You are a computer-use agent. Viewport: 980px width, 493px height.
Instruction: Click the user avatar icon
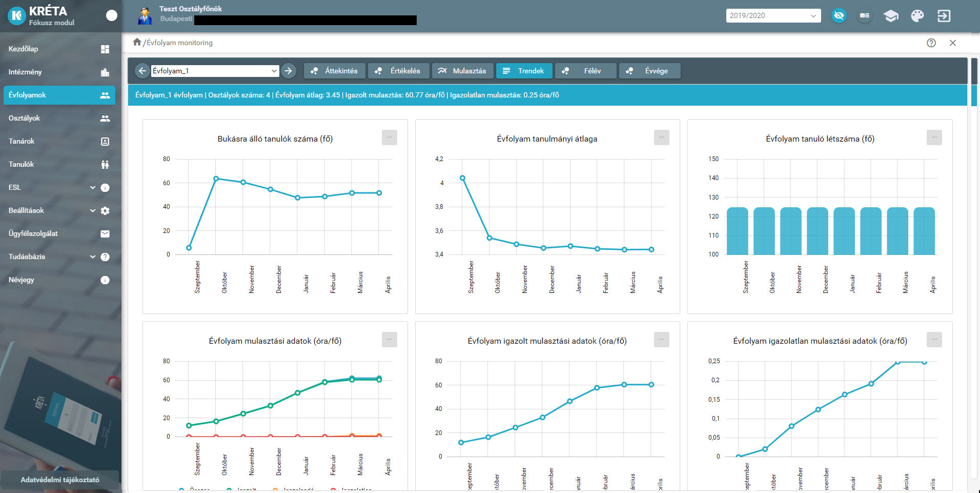[x=145, y=16]
